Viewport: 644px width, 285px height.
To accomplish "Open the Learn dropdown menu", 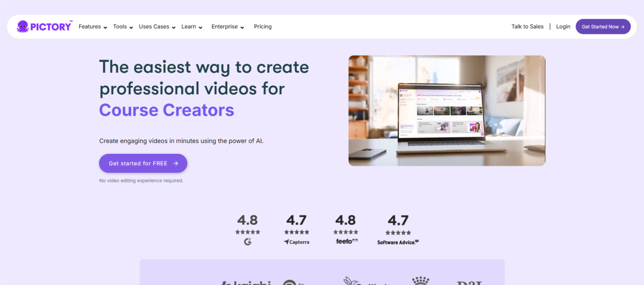I will pyautogui.click(x=192, y=27).
